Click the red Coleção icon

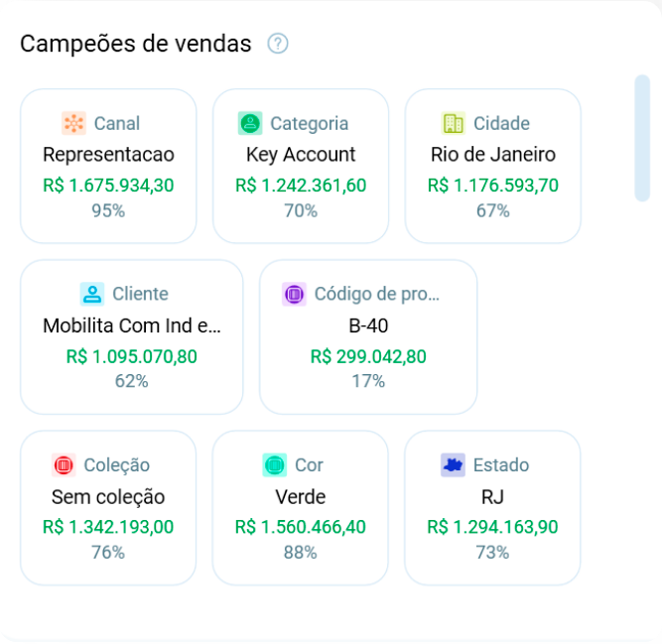click(x=64, y=465)
